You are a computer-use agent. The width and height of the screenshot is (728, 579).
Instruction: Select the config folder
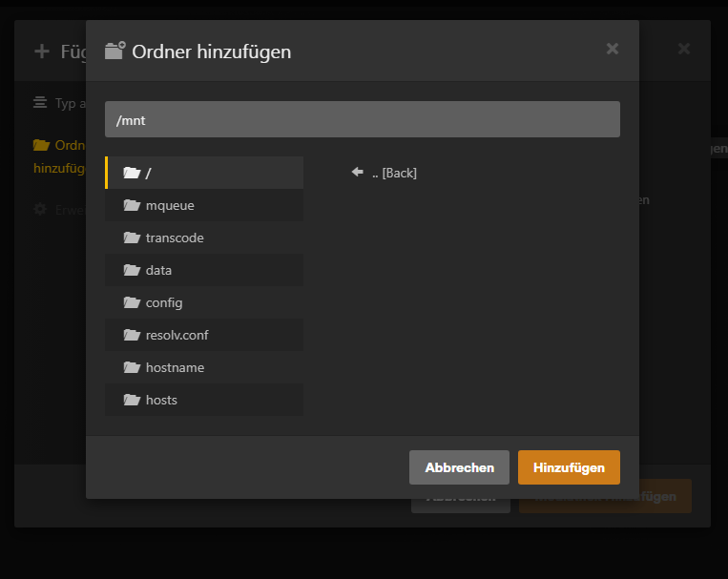coord(204,302)
